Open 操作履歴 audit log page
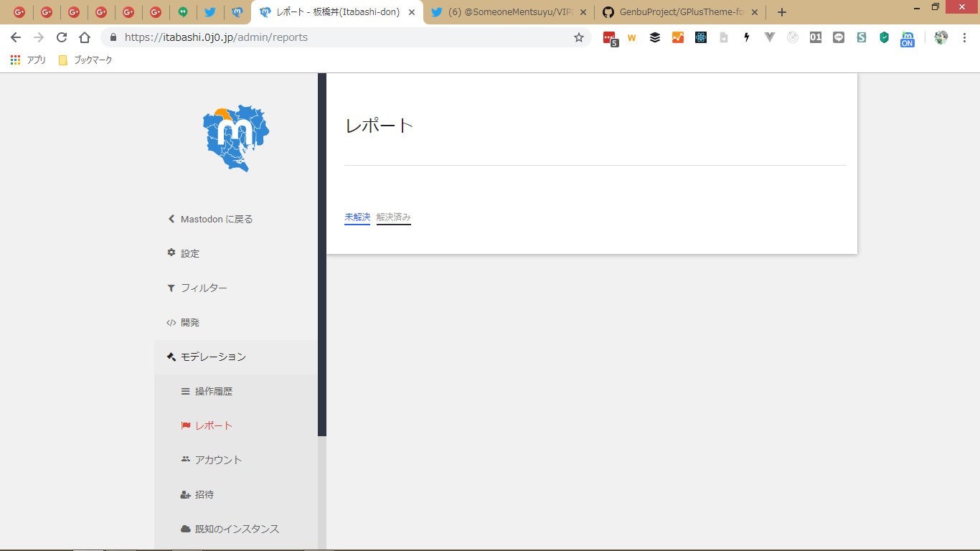Image resolution: width=980 pixels, height=551 pixels. click(213, 391)
